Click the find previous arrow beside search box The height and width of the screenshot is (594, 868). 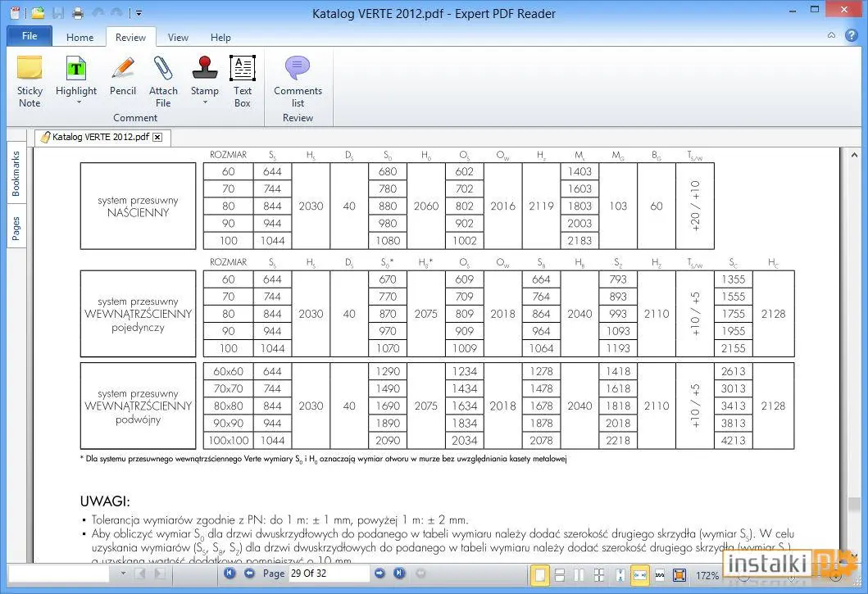pyautogui.click(x=140, y=574)
